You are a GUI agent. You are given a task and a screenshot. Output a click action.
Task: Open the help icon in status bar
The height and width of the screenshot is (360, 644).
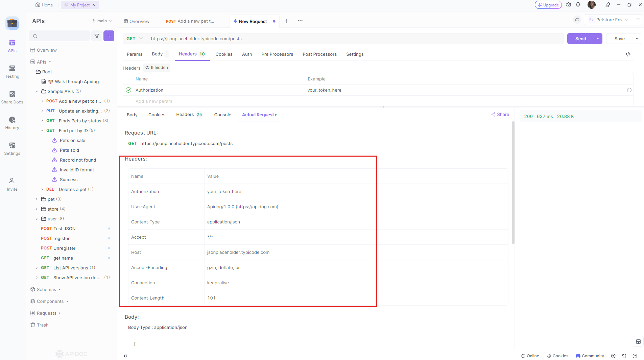635,356
